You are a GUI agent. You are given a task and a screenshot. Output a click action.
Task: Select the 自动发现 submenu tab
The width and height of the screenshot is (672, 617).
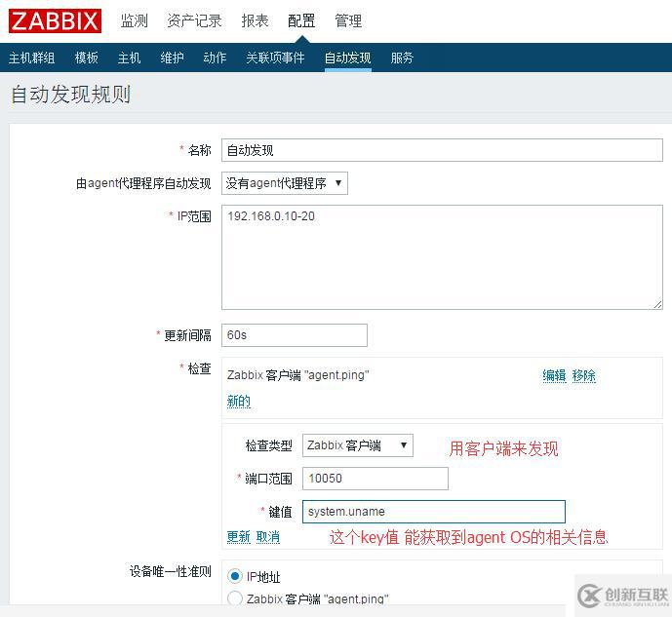click(347, 58)
